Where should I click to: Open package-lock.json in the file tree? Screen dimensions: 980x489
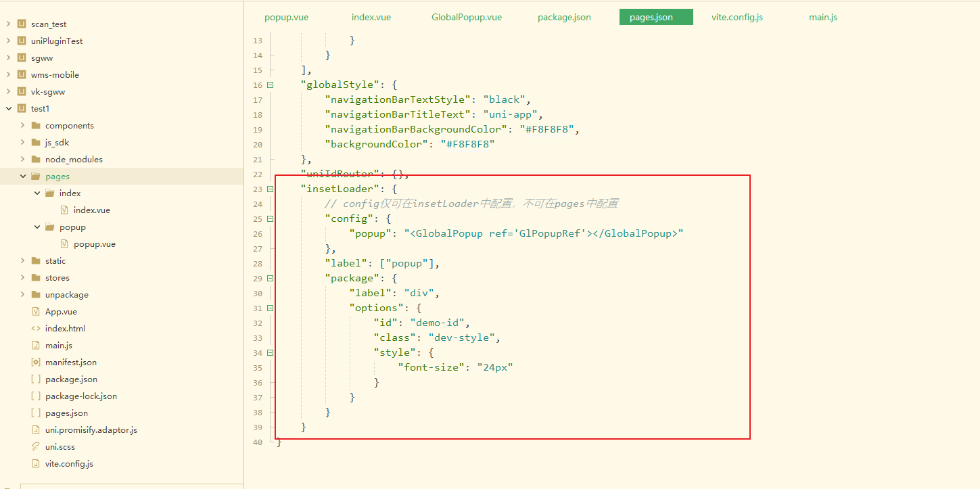pyautogui.click(x=80, y=396)
